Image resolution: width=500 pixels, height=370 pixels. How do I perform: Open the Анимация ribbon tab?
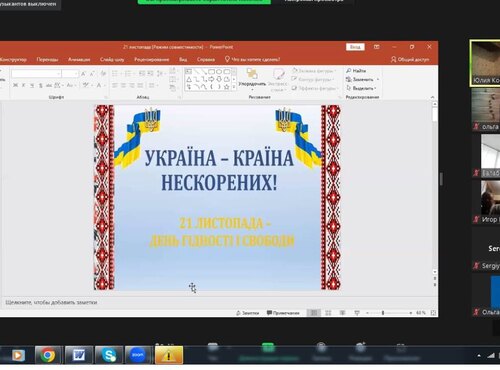[79, 59]
